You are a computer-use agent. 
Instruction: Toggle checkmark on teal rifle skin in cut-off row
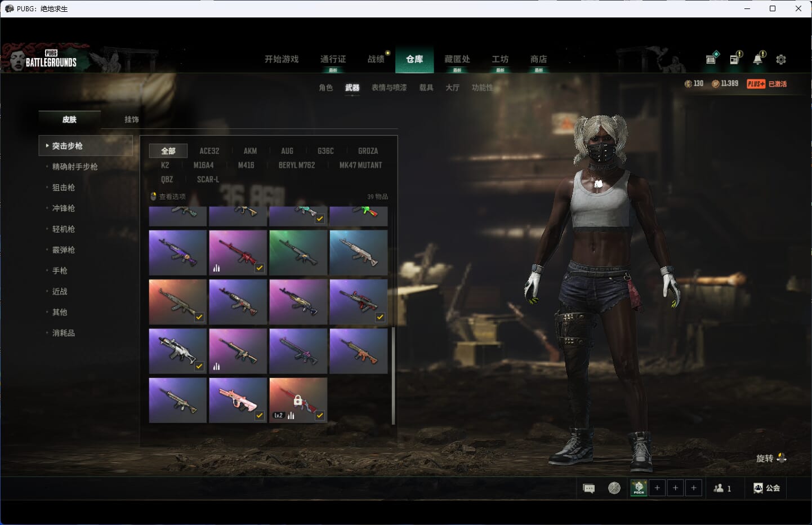pyautogui.click(x=320, y=219)
